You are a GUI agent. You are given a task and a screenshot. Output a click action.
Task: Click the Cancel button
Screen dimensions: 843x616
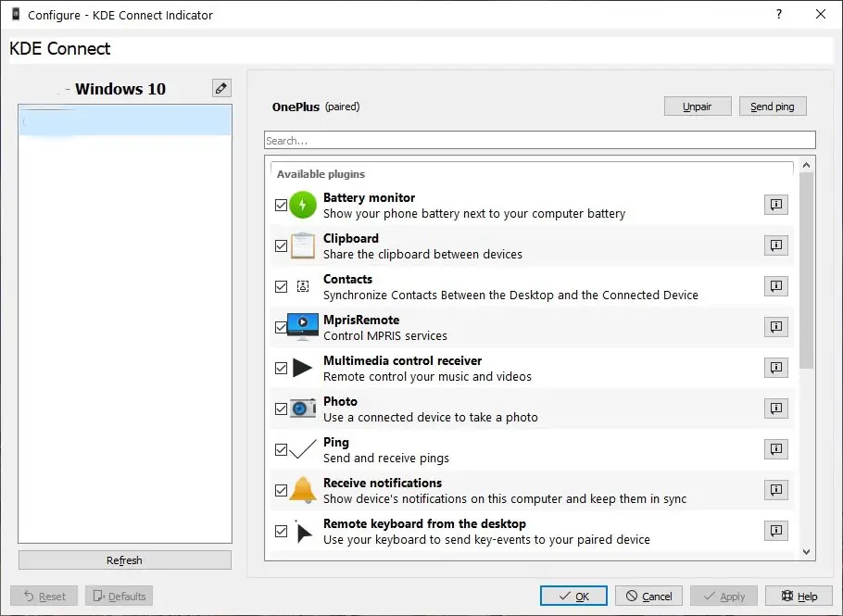[x=648, y=597]
